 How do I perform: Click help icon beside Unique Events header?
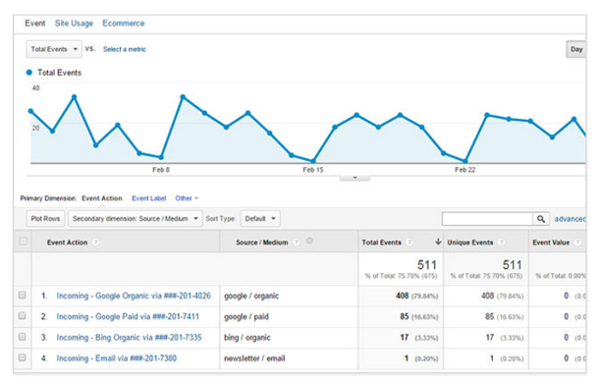click(x=501, y=242)
